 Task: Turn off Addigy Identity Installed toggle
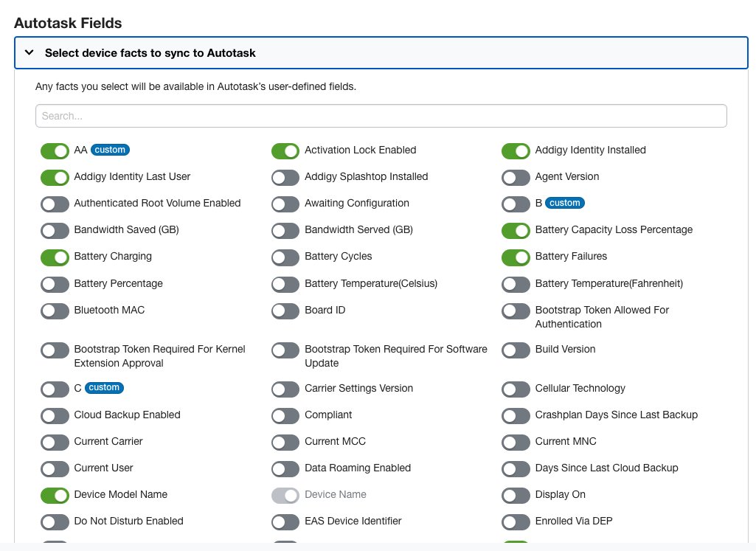click(x=516, y=151)
